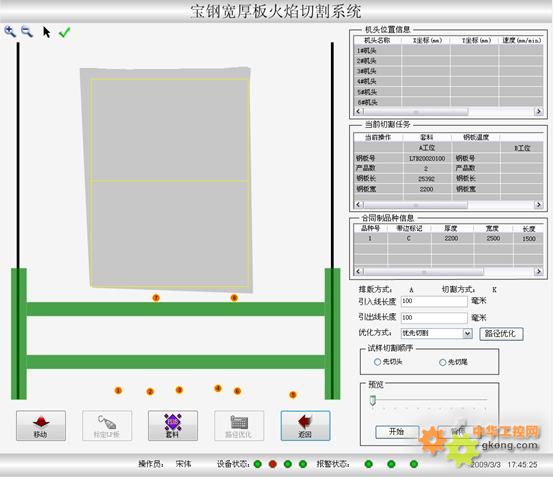
Task: Click the 套料 purple diamond nesting button
Action: point(173,426)
